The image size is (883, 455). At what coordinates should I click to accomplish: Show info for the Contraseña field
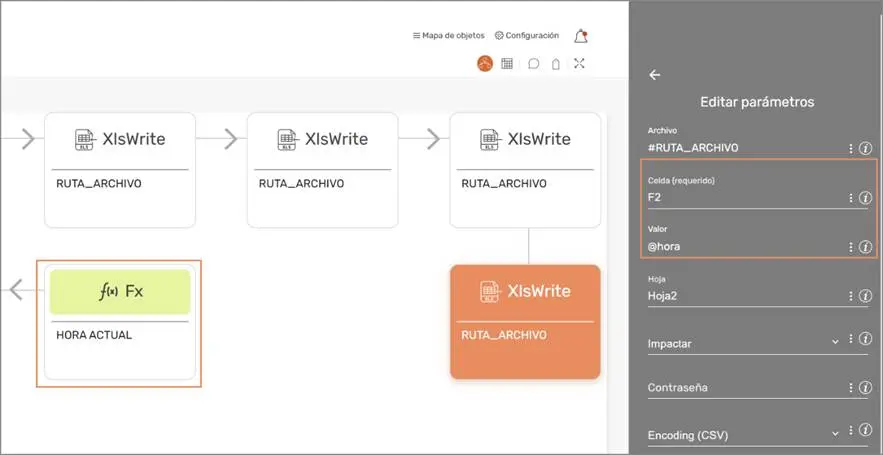(866, 388)
